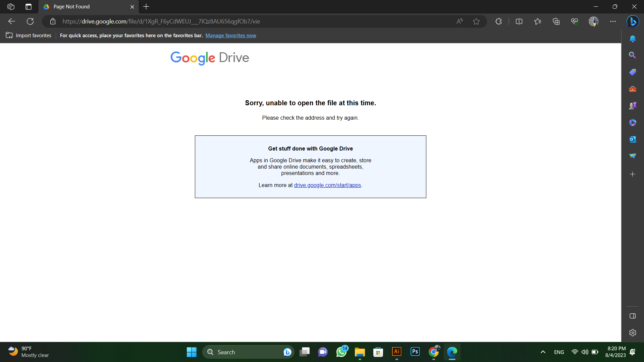
Task: Open drive.google.com/start/apps link
Action: (327, 185)
